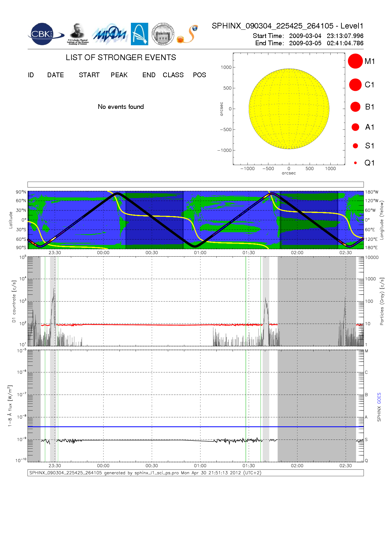Click the ID column header
Image resolution: width=392 pixels, height=555 pixels.
pos(31,75)
